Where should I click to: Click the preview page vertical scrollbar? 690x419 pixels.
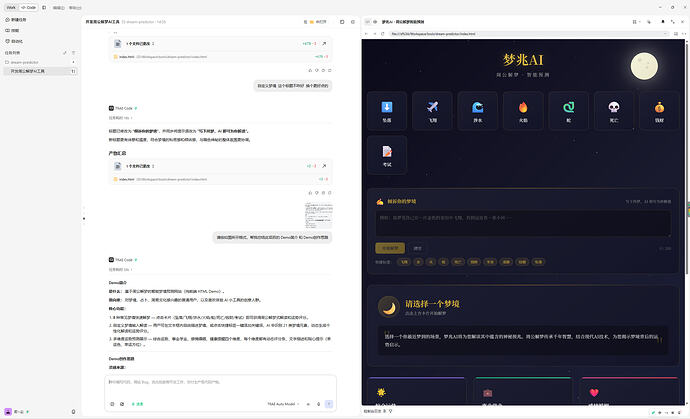coord(686,158)
